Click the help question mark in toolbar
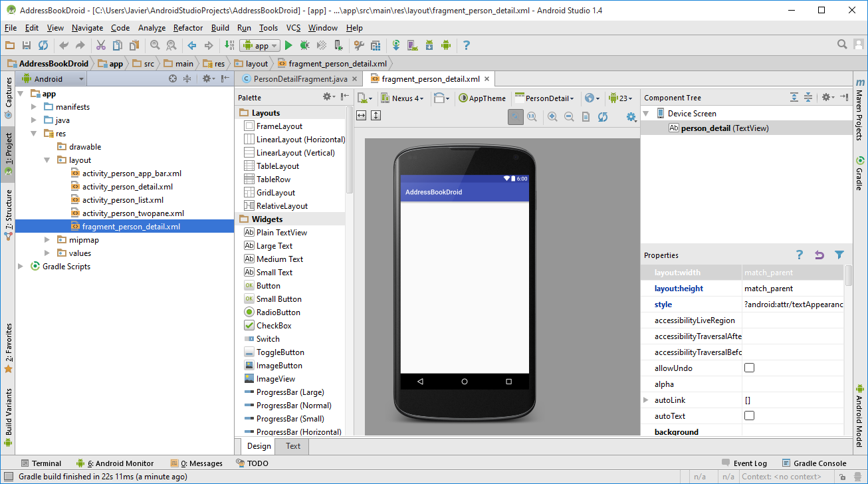 click(466, 45)
